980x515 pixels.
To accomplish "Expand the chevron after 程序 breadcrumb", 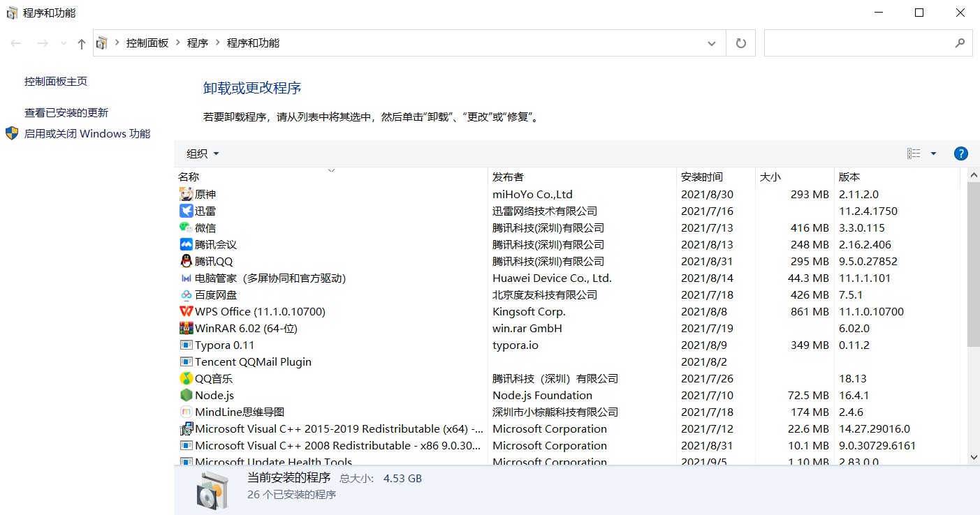I will coord(218,43).
